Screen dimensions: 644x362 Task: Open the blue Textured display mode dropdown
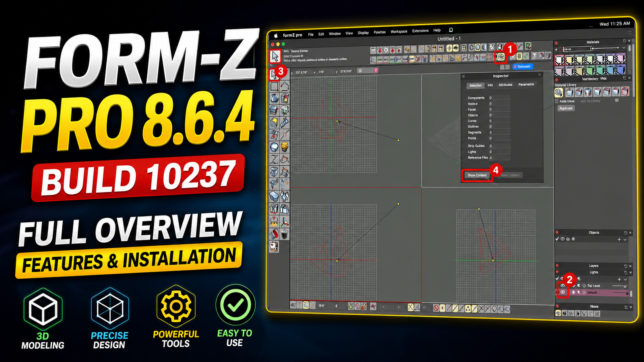pos(523,66)
